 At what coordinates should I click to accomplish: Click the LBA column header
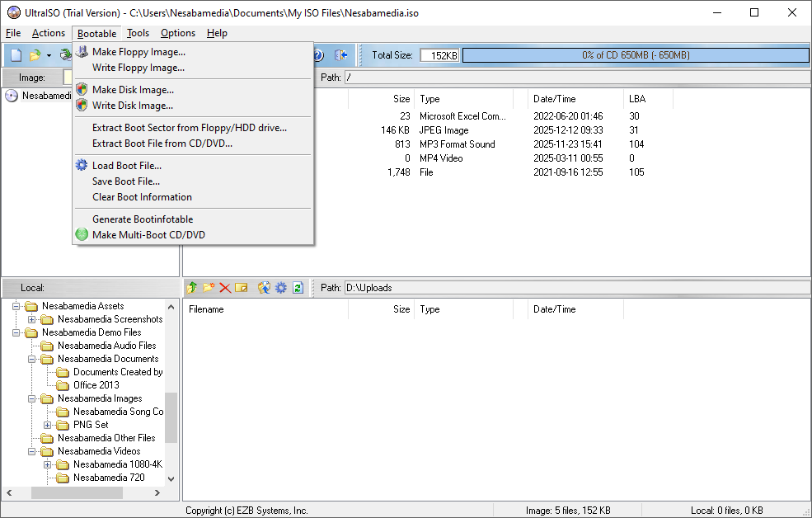point(637,99)
